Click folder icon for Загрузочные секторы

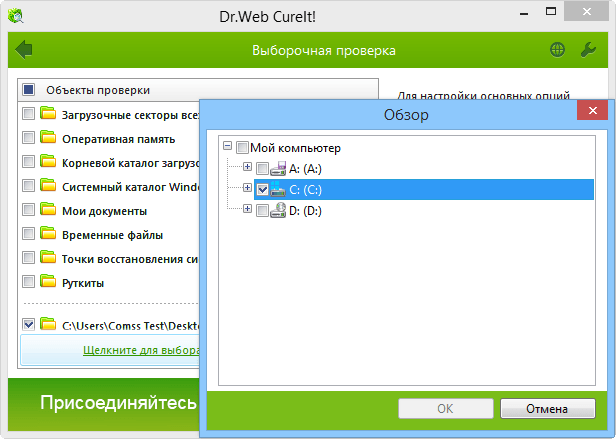tap(48, 113)
